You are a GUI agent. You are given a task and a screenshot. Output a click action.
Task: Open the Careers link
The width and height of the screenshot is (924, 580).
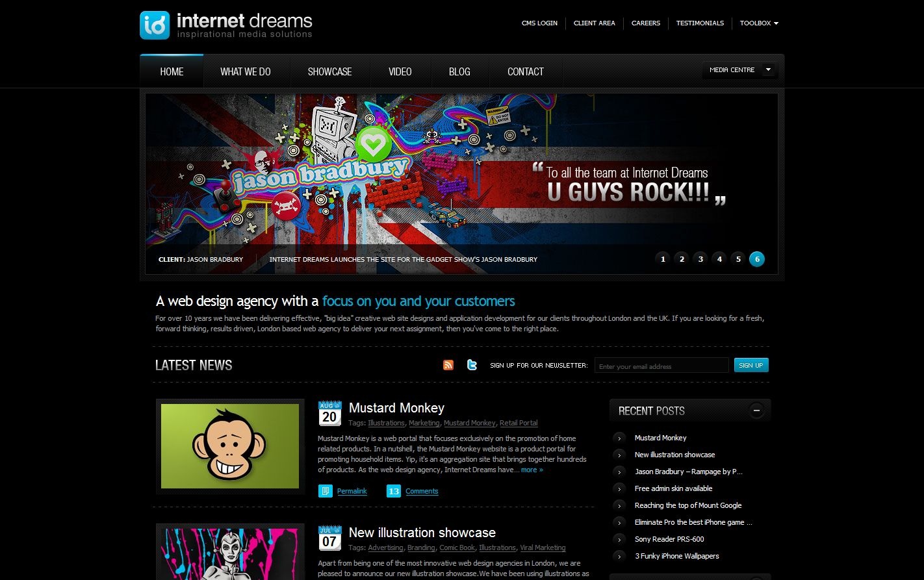(646, 23)
